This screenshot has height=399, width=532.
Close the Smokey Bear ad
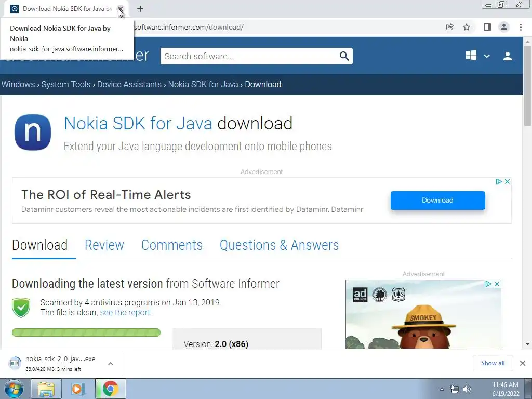point(497,284)
